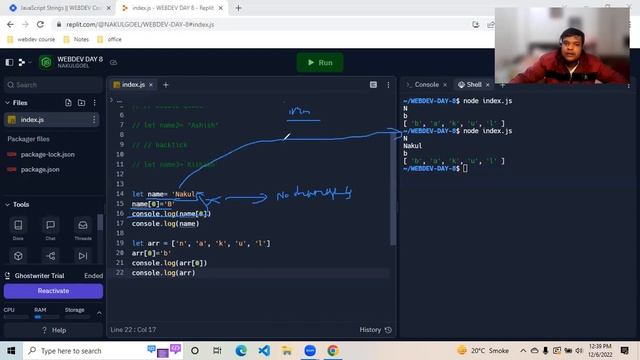Viewport: 640px width, 360px height.
Task: Open File Explorer from taskbar
Action: coord(287,351)
